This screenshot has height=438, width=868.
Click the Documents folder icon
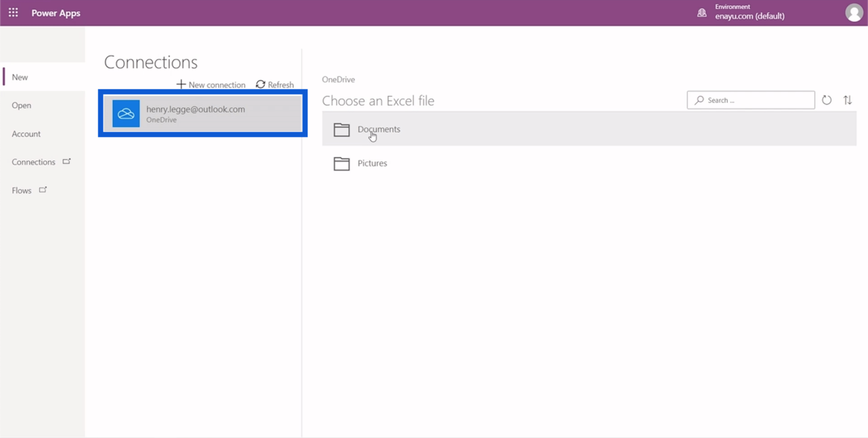coord(342,129)
